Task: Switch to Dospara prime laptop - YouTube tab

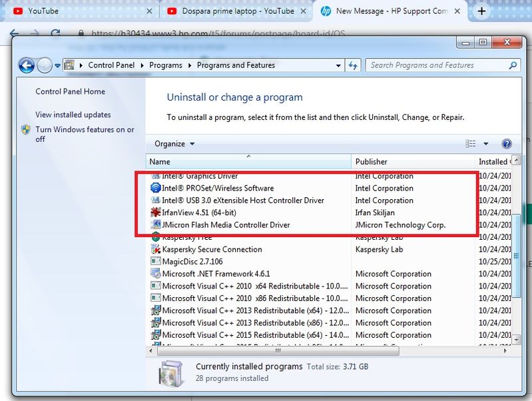Action: tap(234, 11)
